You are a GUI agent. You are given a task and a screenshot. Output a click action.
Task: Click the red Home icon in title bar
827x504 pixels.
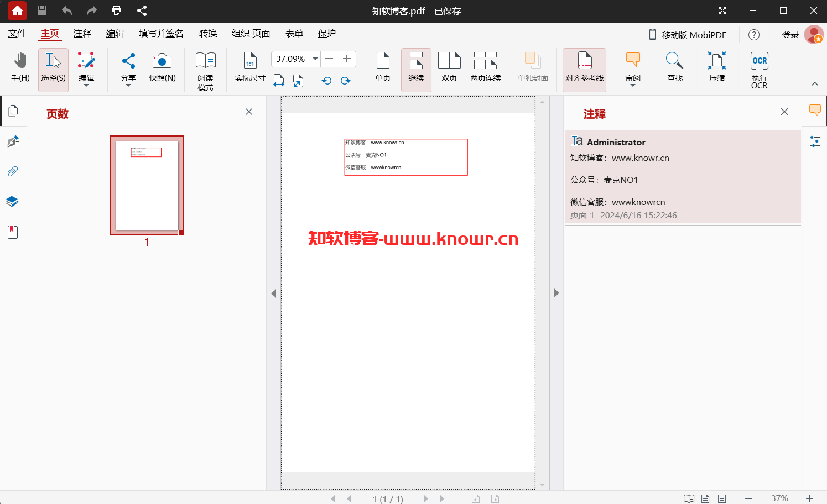[17, 11]
